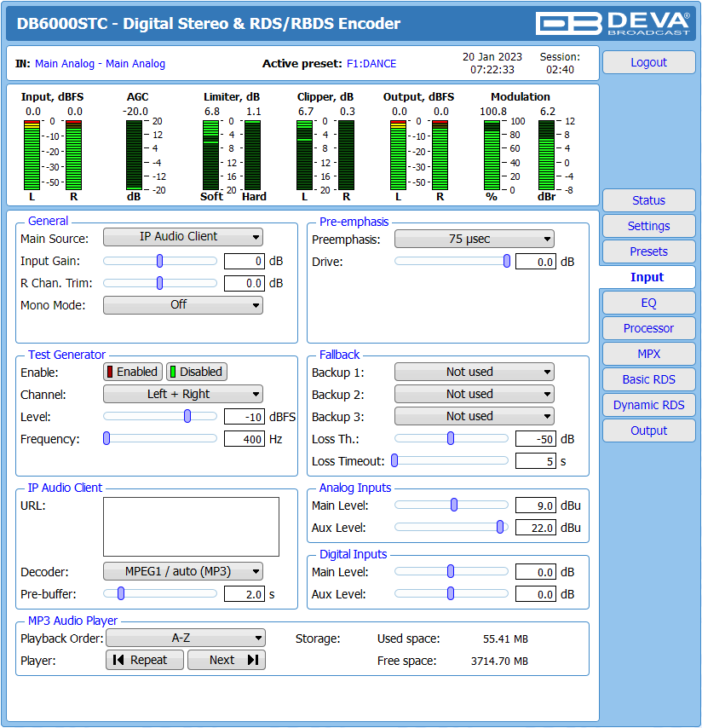This screenshot has height=728, width=702.
Task: Click the Level dBFS value field
Action: [x=245, y=418]
